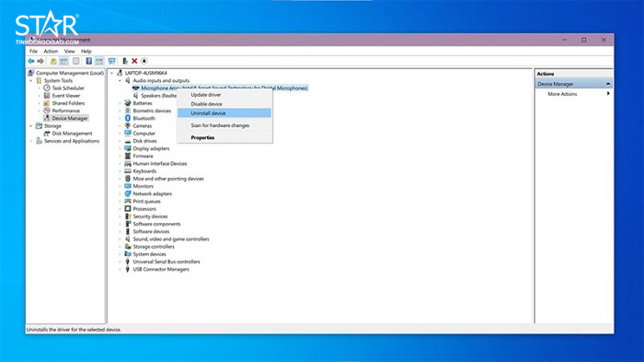Click the Disk Management icon
This screenshot has width=644, height=362.
pos(47,134)
